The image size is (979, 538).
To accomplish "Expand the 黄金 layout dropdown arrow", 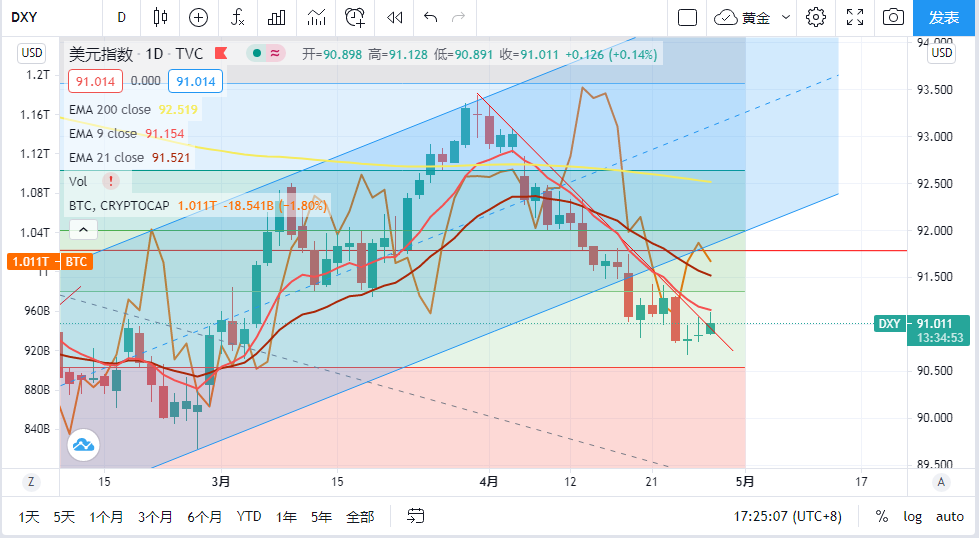I will coord(785,17).
